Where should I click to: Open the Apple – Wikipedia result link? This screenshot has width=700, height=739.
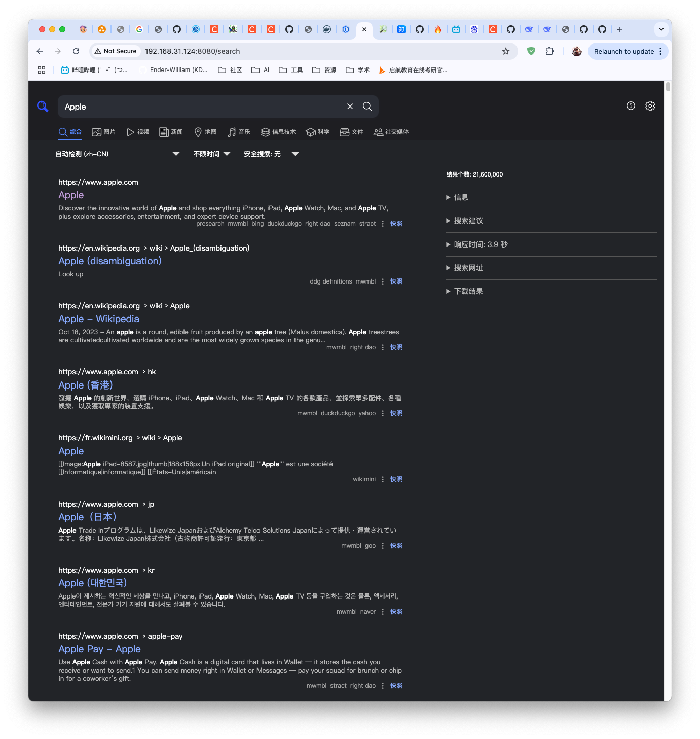pos(98,319)
